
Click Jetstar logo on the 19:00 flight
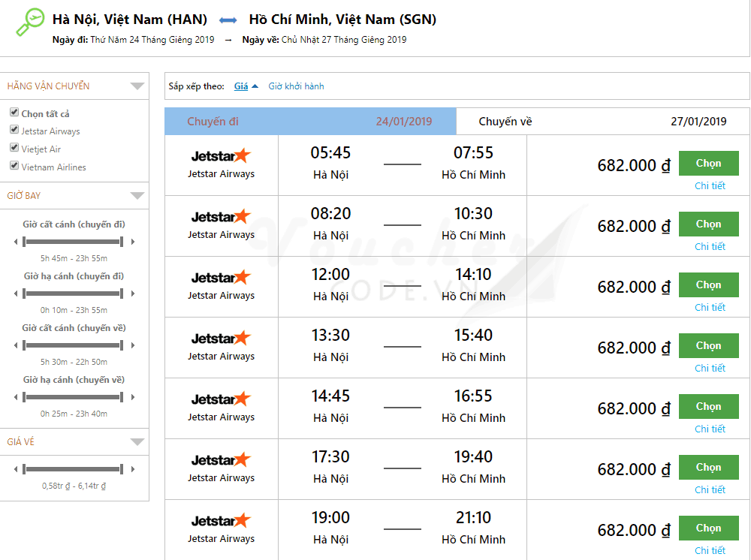[221, 520]
